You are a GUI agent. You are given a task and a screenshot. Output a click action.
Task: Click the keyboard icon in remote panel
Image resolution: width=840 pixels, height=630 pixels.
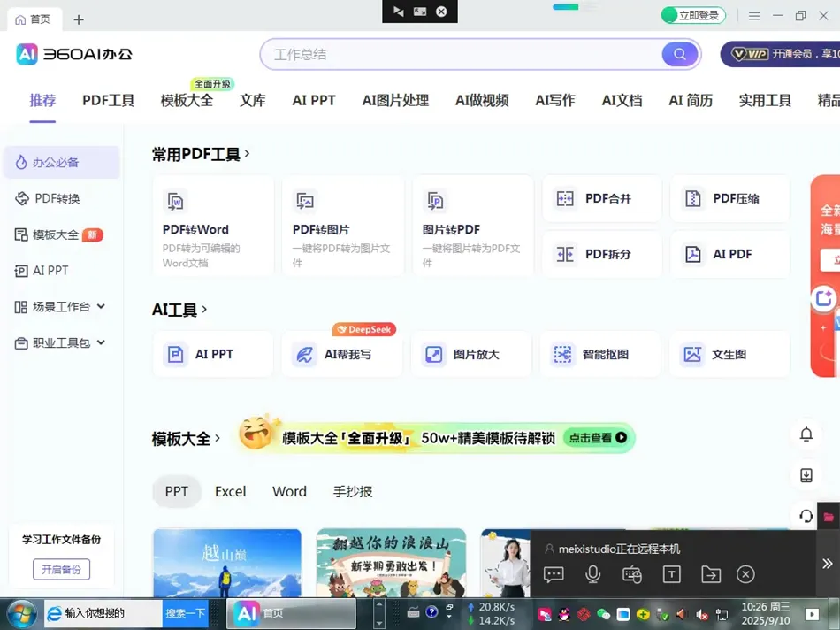[632, 574]
